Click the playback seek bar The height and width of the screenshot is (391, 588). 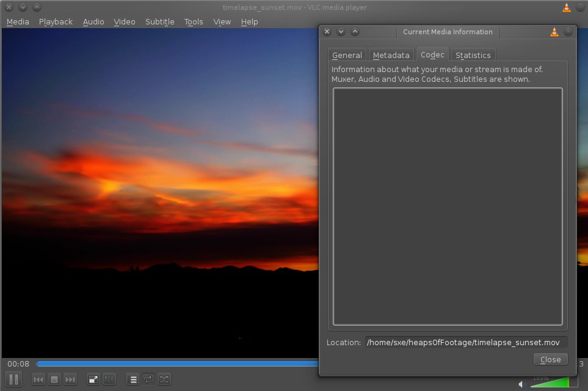177,364
